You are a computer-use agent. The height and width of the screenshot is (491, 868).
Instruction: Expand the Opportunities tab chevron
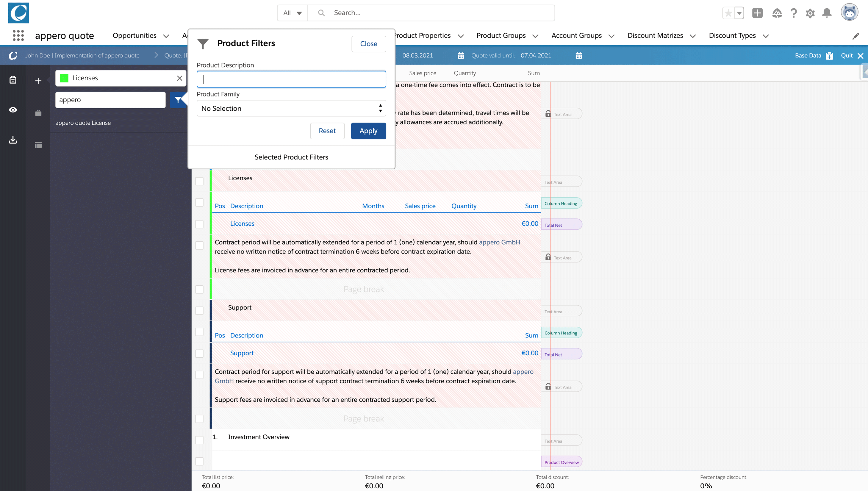pyautogui.click(x=166, y=36)
